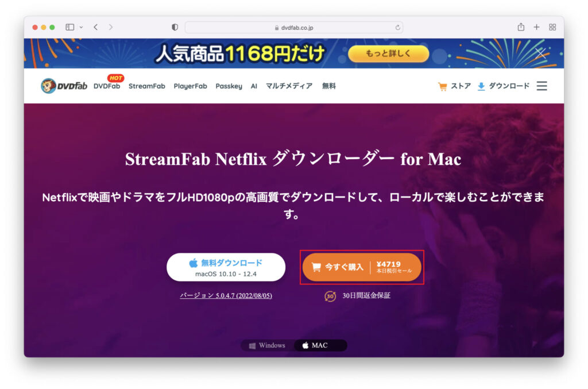Add a new tab with the plus icon

coord(537,27)
